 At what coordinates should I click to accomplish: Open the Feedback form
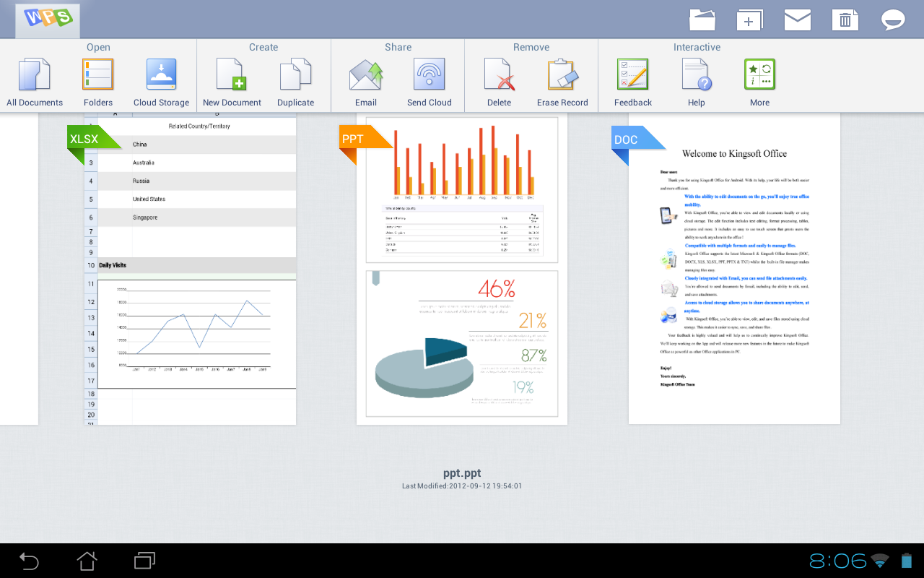pyautogui.click(x=633, y=82)
